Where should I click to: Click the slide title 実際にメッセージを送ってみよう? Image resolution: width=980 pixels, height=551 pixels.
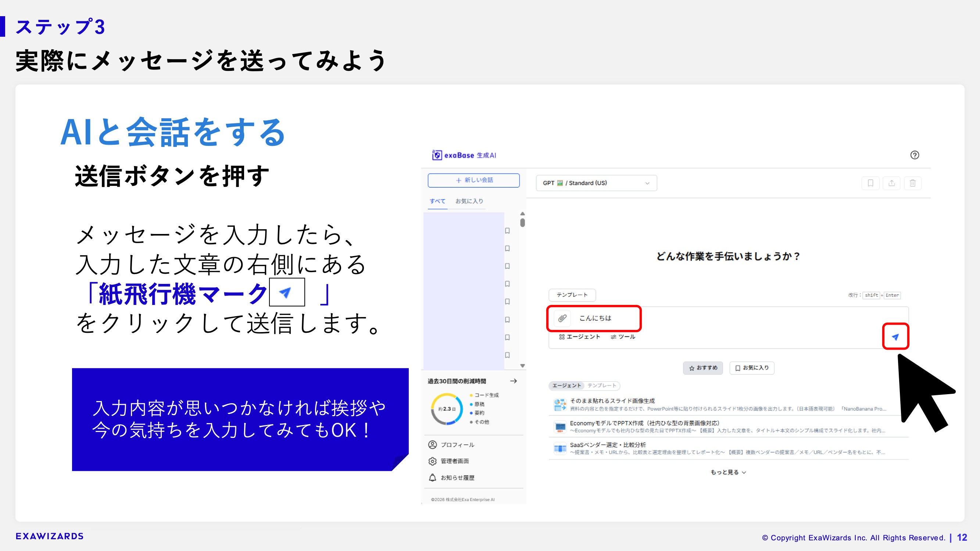200,61
